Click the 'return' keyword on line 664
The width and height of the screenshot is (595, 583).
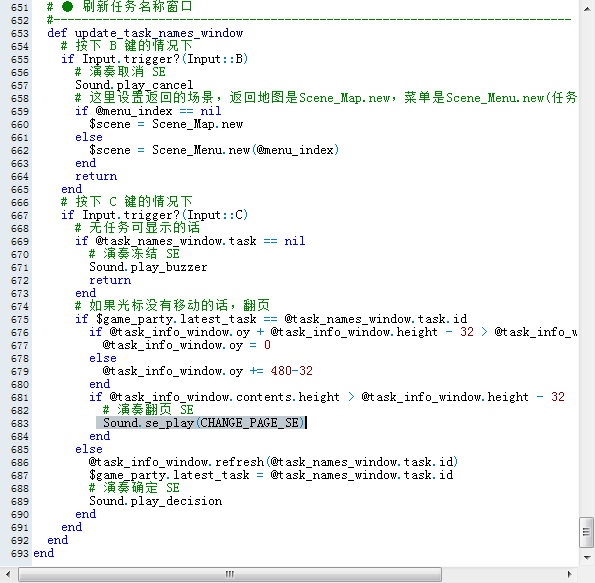pyautogui.click(x=96, y=176)
